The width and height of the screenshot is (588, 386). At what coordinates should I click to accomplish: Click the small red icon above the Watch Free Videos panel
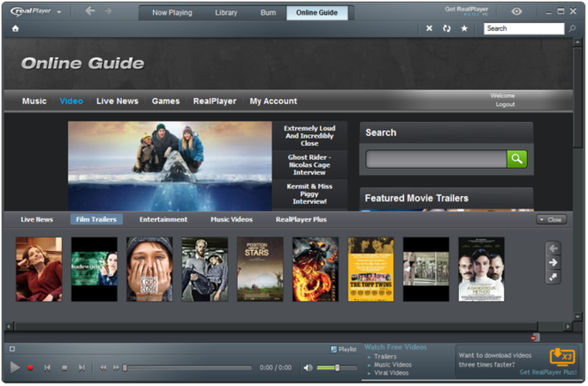(535, 337)
